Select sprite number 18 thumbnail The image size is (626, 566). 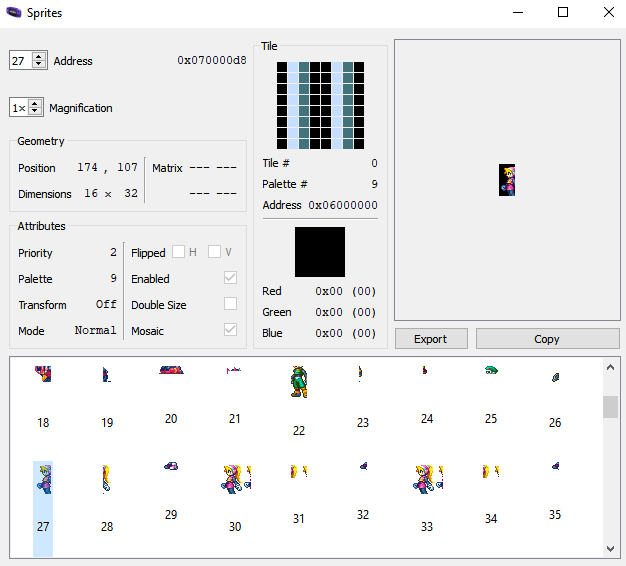pos(42,374)
